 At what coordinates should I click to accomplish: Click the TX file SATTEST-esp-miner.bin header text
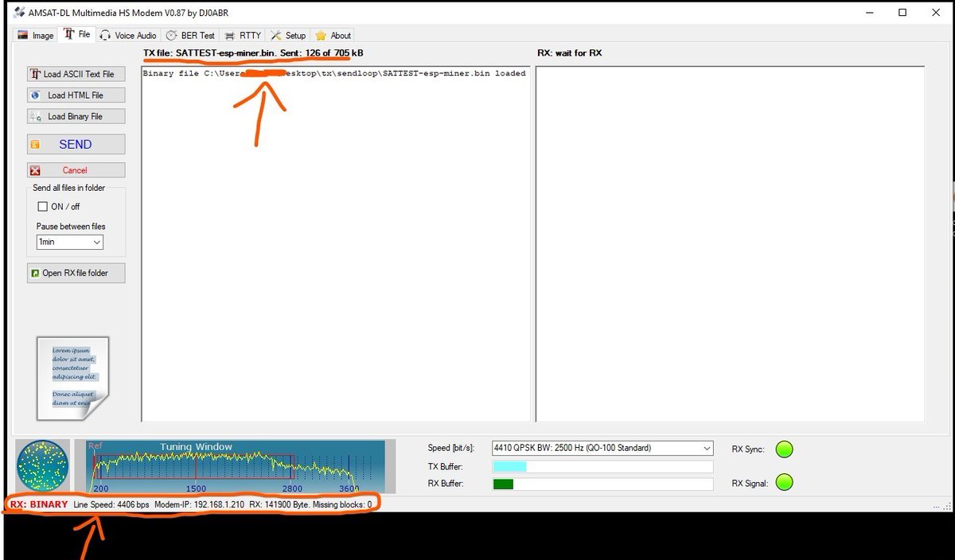[x=253, y=52]
